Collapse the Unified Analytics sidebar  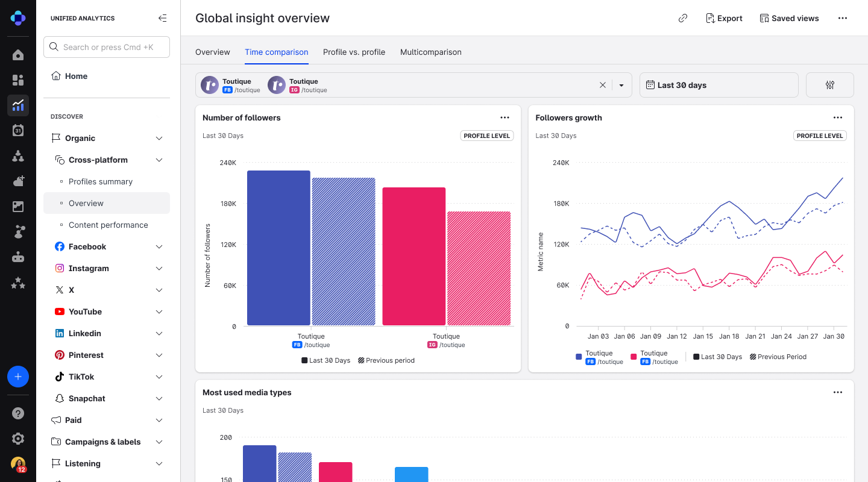[162, 18]
